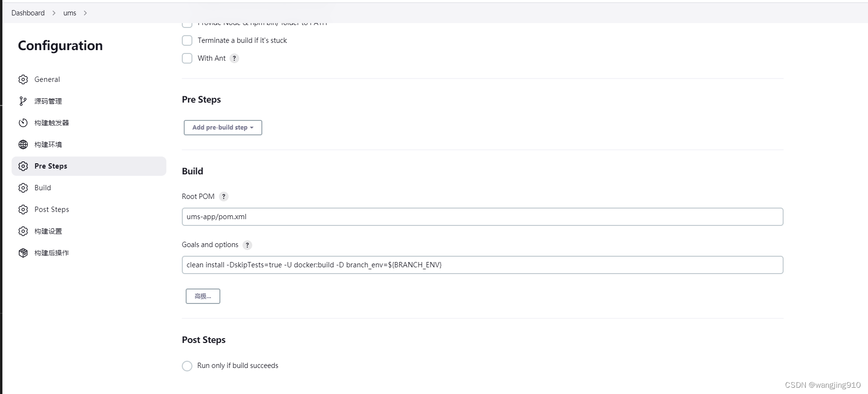Viewport: 868px width, 394px height.
Task: Click the Configuration page title
Action: pos(60,46)
